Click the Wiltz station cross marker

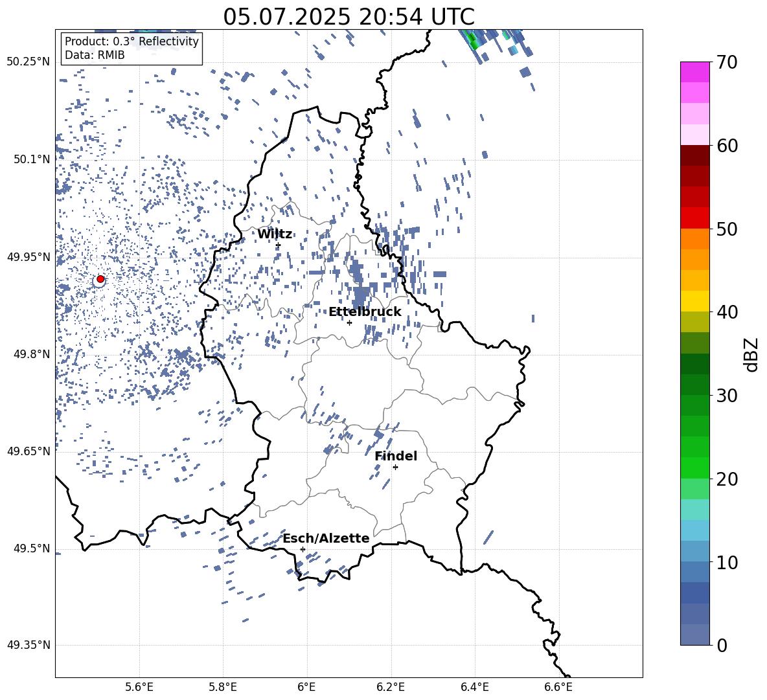point(279,245)
